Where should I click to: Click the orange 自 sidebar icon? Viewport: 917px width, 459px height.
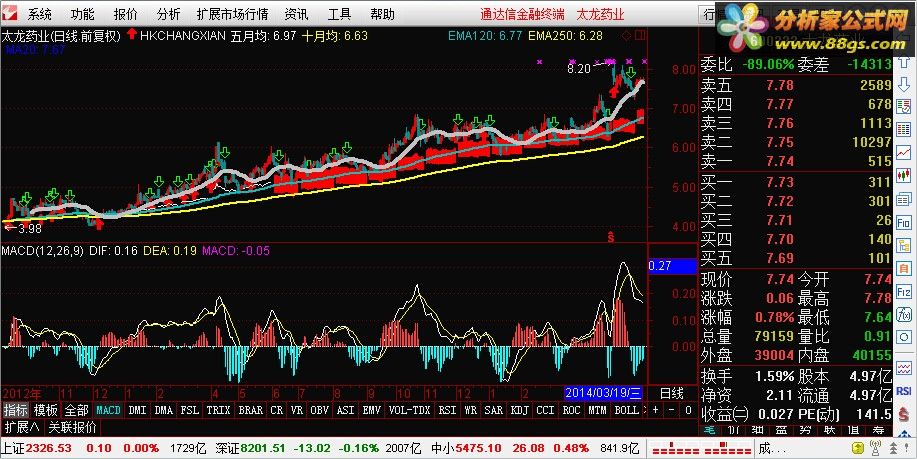tap(904, 268)
